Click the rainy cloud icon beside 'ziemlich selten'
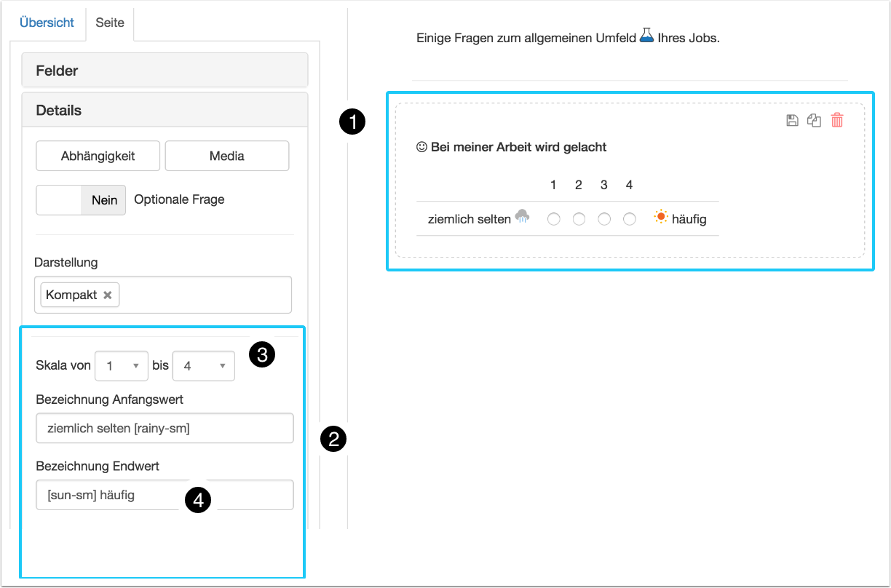891x588 pixels. click(x=522, y=216)
